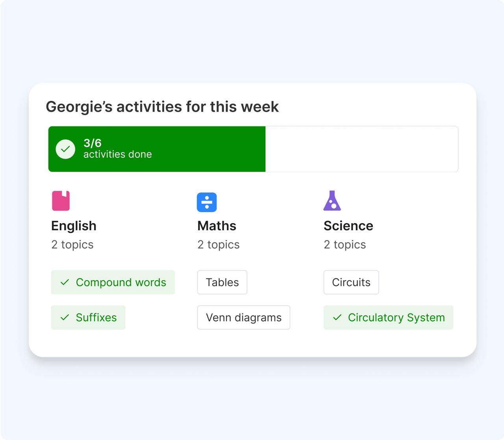
Task: Click the 3/6 activities done label
Action: pos(117,149)
